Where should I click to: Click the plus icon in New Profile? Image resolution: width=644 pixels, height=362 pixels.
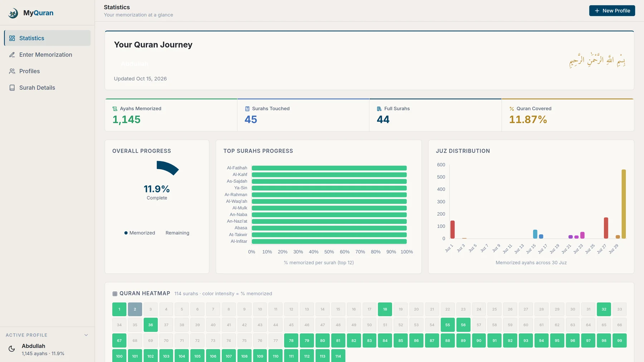click(597, 11)
